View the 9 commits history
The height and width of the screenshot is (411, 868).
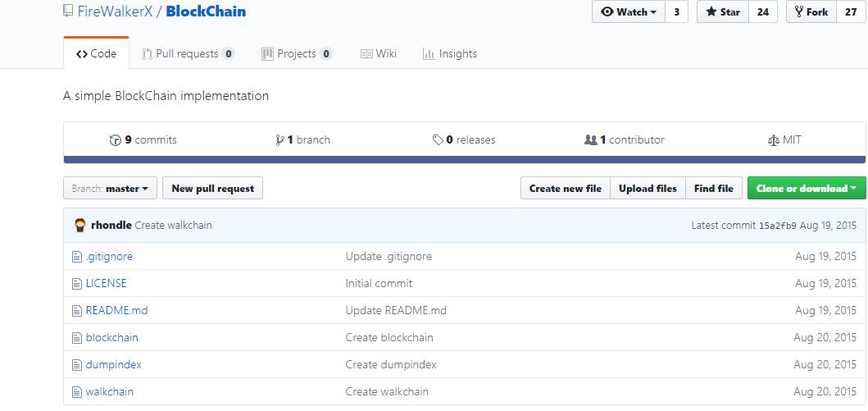click(143, 139)
